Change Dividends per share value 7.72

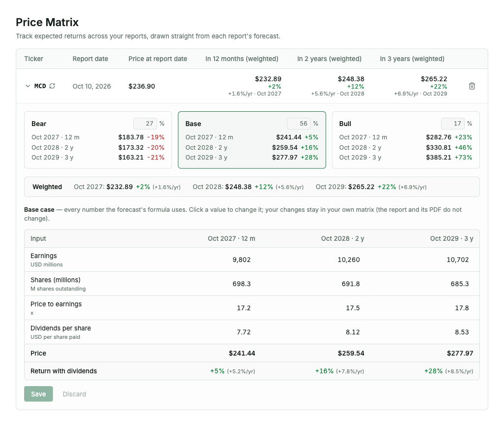[x=244, y=332]
